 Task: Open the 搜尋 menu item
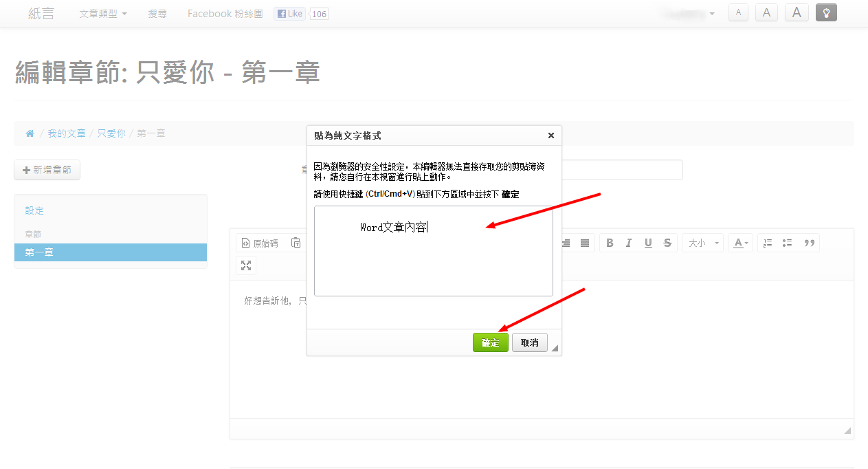coord(157,14)
